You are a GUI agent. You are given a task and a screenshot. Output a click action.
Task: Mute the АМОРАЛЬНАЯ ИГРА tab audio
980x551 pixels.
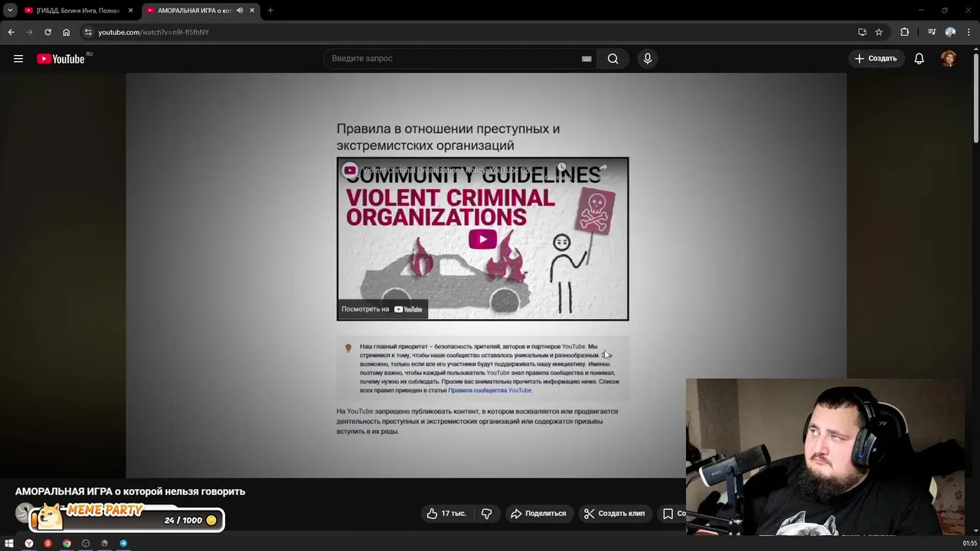240,11
